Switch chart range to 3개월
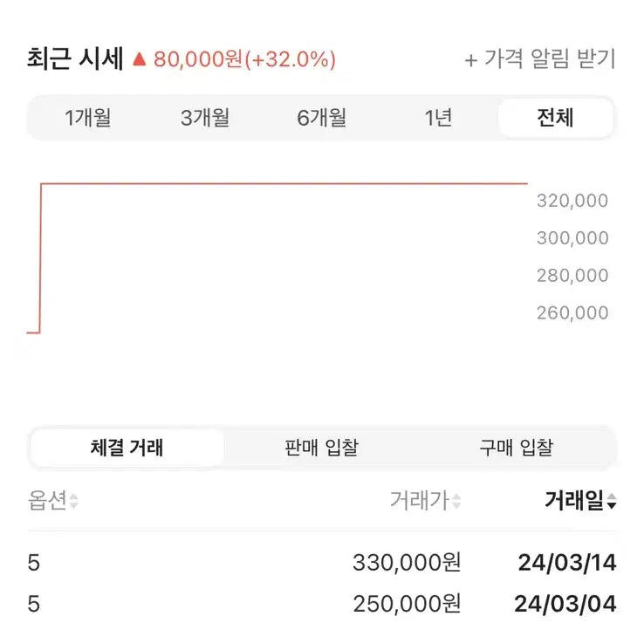The image size is (644, 644). coord(205,118)
